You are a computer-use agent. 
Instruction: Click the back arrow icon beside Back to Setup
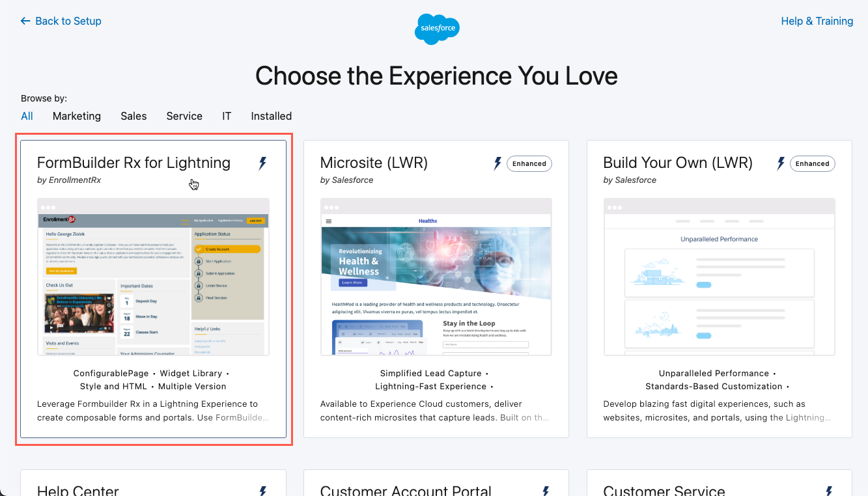tap(25, 21)
